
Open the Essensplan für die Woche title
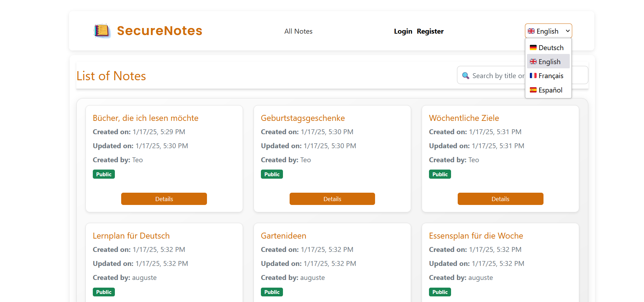476,236
